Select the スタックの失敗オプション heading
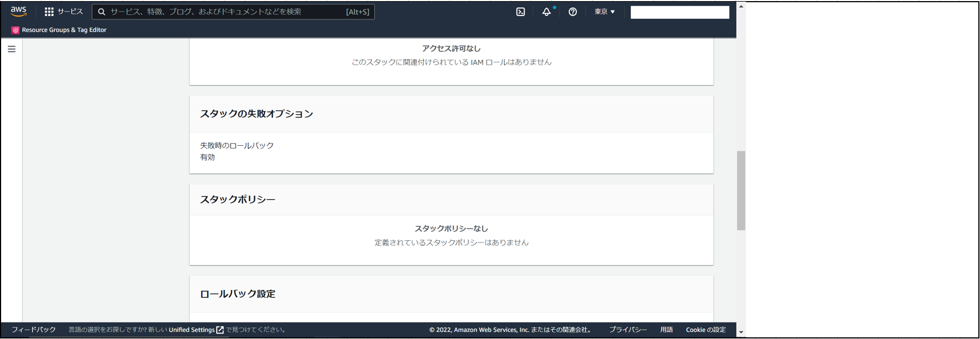Viewport: 980px width, 339px height. click(257, 114)
